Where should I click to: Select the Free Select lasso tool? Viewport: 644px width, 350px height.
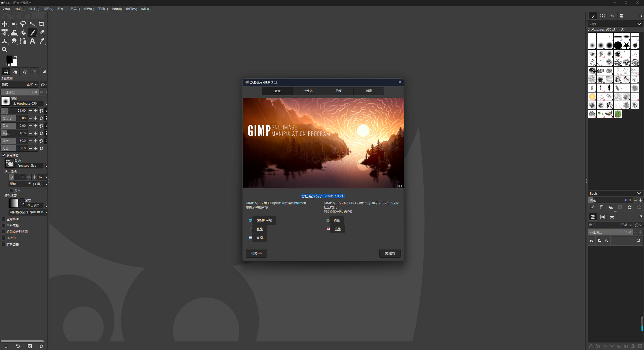23,24
